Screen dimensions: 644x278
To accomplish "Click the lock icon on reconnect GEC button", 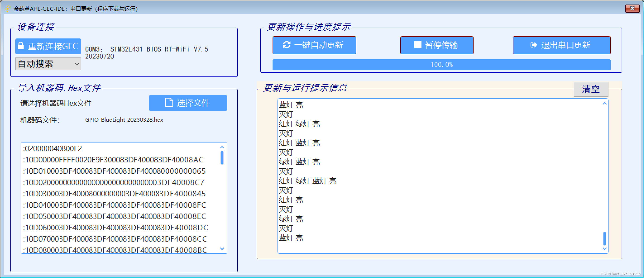I will pos(21,46).
